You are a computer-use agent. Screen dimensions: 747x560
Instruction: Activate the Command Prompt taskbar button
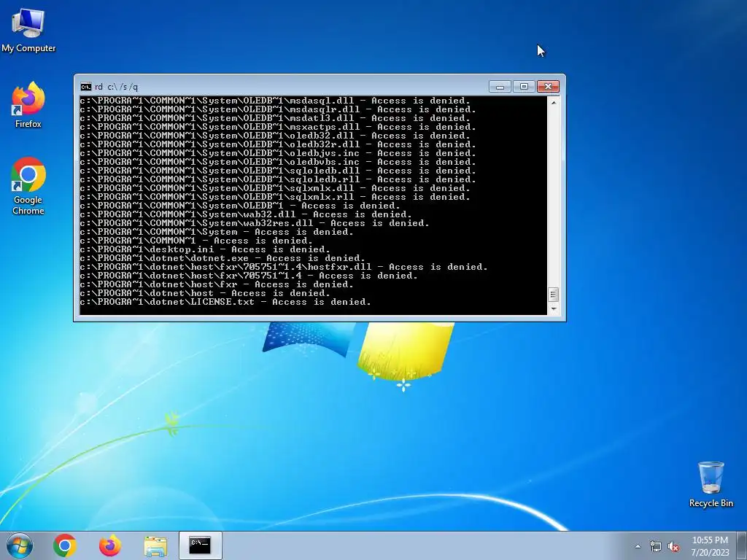200,545
